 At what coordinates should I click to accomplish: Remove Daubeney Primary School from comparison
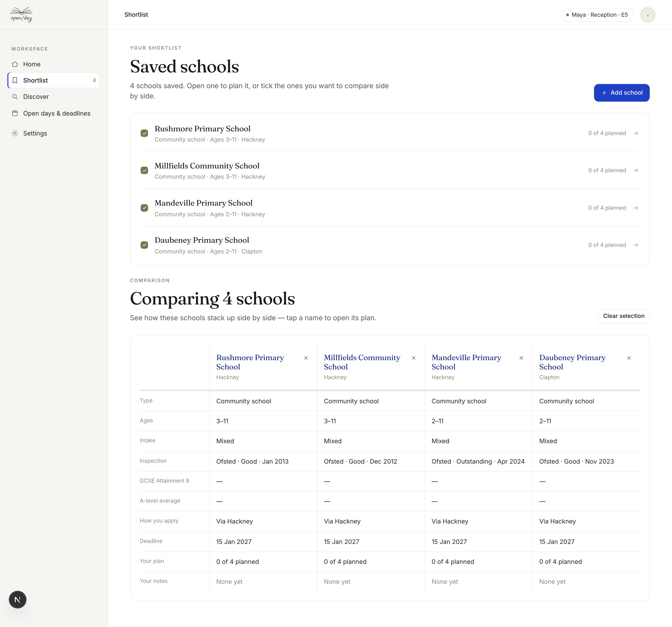(x=629, y=358)
